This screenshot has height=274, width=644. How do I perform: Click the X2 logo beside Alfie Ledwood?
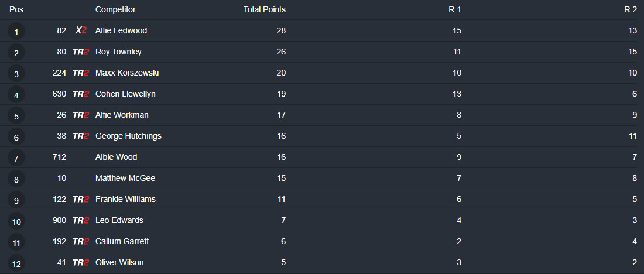(x=81, y=30)
